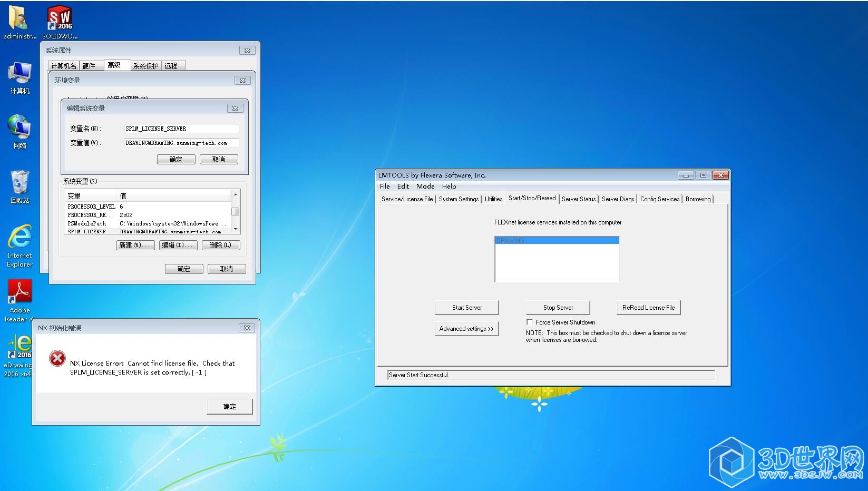Click the Server Start Successful status bar
Screen dimensions: 868x491
pos(551,375)
